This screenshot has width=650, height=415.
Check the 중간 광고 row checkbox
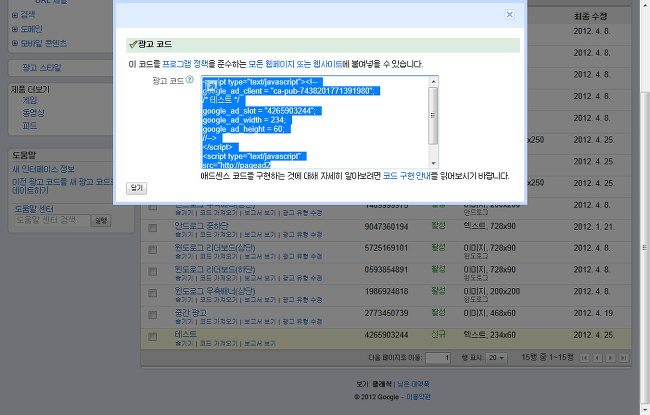(153, 315)
